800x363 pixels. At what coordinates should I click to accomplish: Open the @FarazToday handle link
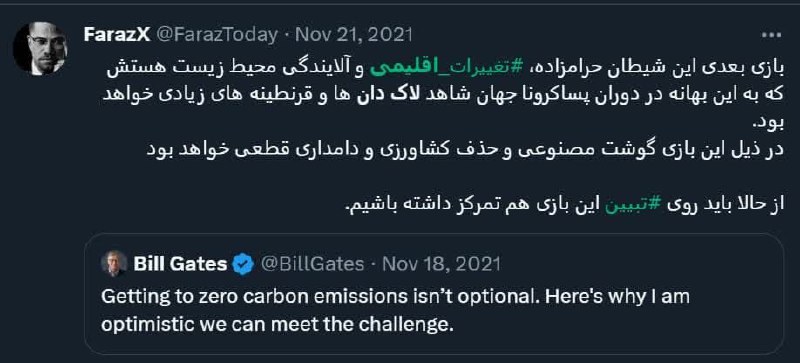coord(217,35)
